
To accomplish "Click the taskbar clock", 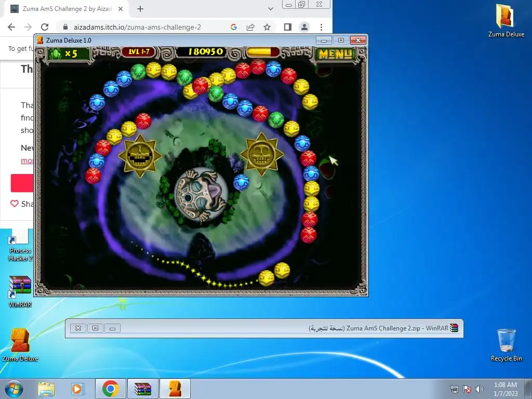I will click(506, 389).
